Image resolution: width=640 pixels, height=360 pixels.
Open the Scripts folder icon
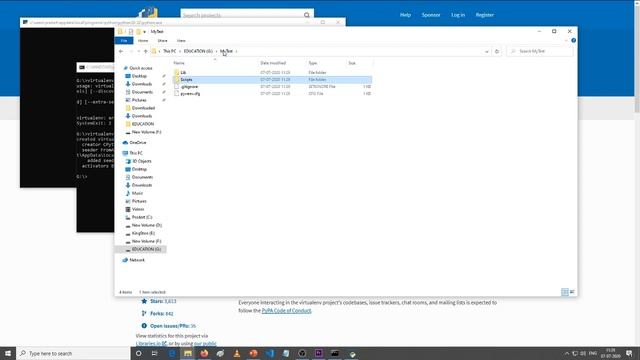point(177,80)
